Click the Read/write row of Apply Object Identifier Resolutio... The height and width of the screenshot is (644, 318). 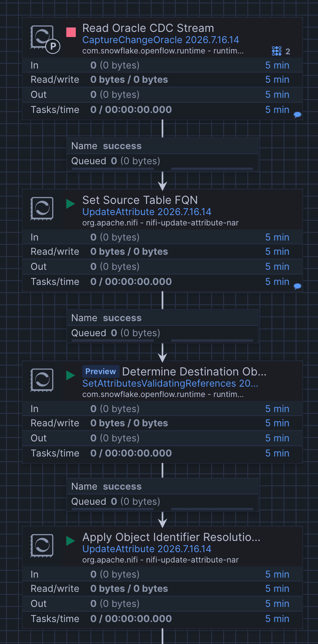point(162,589)
